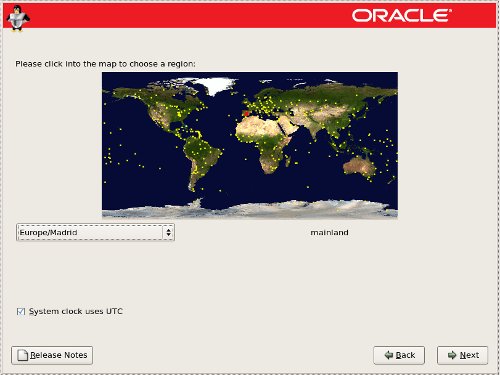This screenshot has width=500, height=375.
Task: Click the Next button
Action: click(x=462, y=355)
